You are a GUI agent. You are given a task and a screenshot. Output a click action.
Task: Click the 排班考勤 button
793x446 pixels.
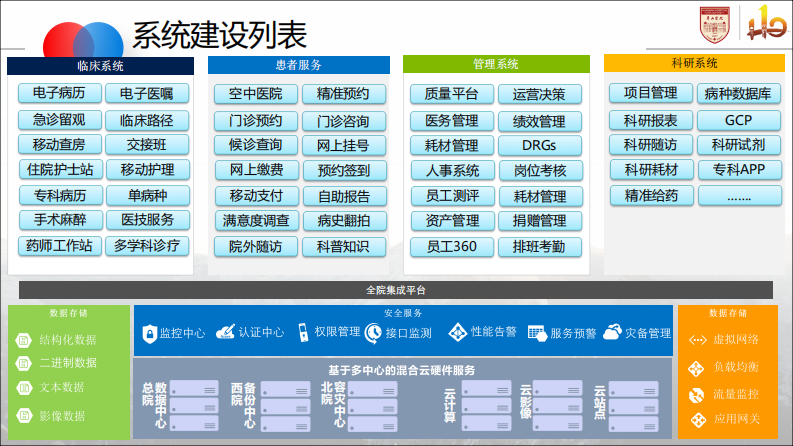pyautogui.click(x=539, y=247)
